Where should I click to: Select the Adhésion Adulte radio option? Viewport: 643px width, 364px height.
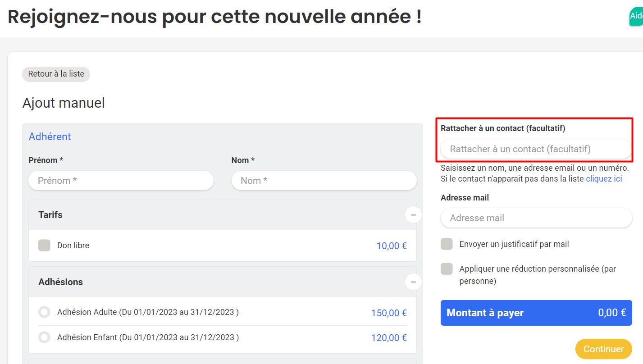[x=44, y=312]
